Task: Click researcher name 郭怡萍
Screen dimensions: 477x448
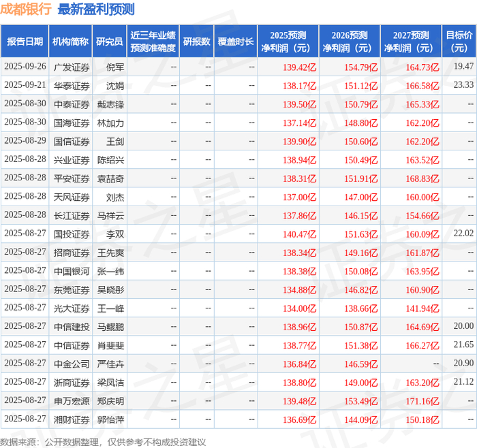Action: (x=110, y=419)
